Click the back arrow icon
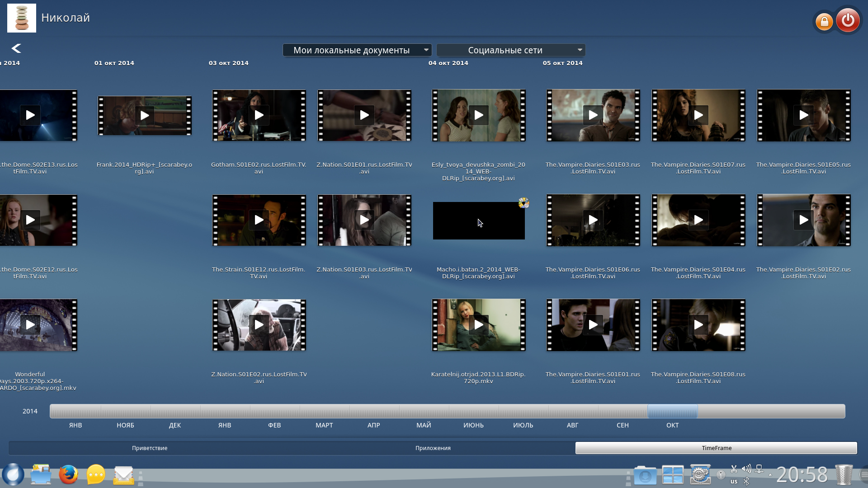 pyautogui.click(x=16, y=48)
